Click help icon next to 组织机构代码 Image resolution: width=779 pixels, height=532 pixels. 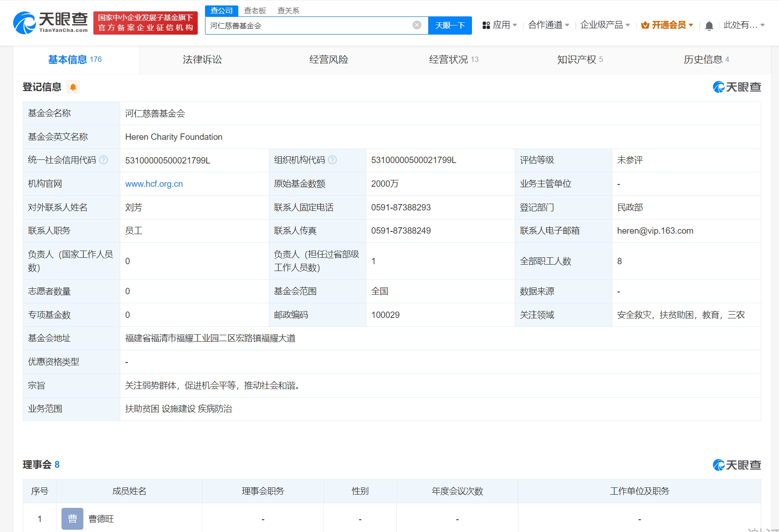(333, 160)
